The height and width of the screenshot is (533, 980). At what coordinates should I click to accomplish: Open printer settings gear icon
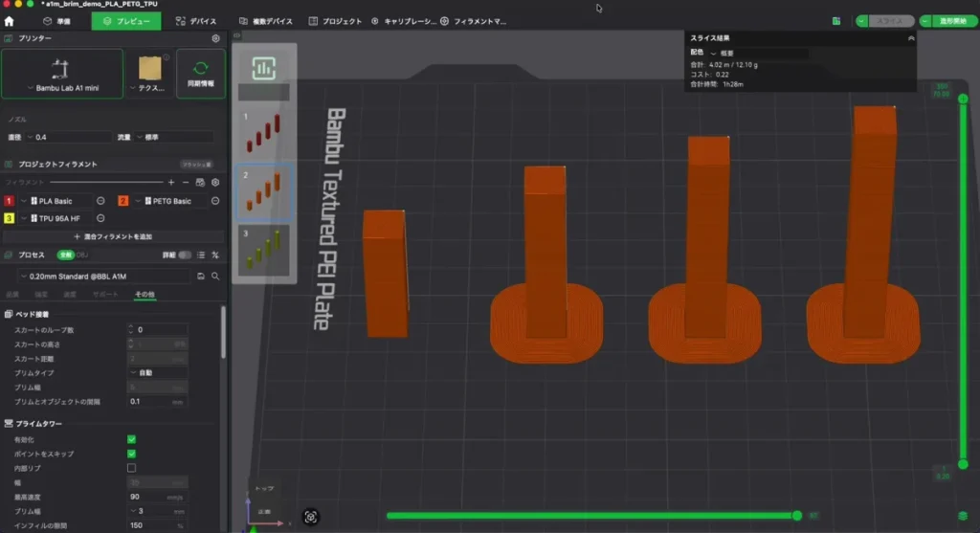pyautogui.click(x=215, y=38)
